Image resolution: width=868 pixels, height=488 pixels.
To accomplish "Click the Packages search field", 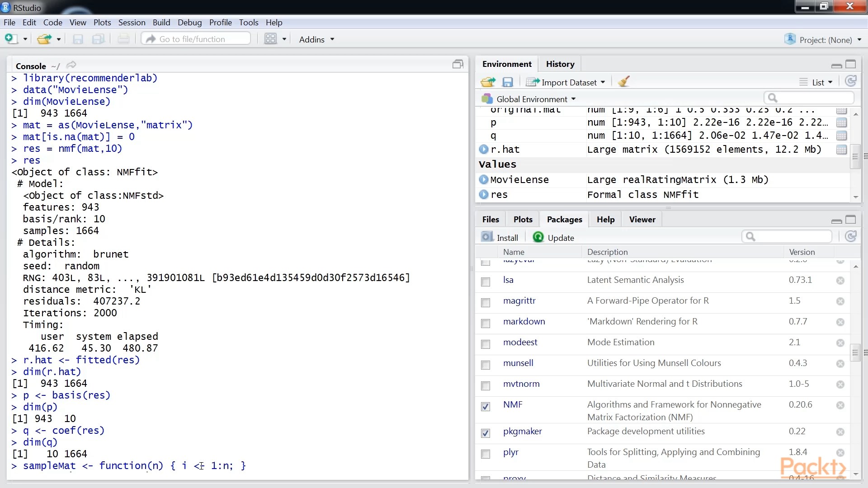I will [x=787, y=236].
